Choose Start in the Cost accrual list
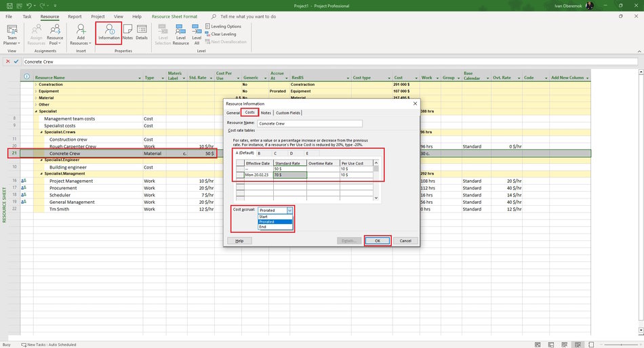 275,216
